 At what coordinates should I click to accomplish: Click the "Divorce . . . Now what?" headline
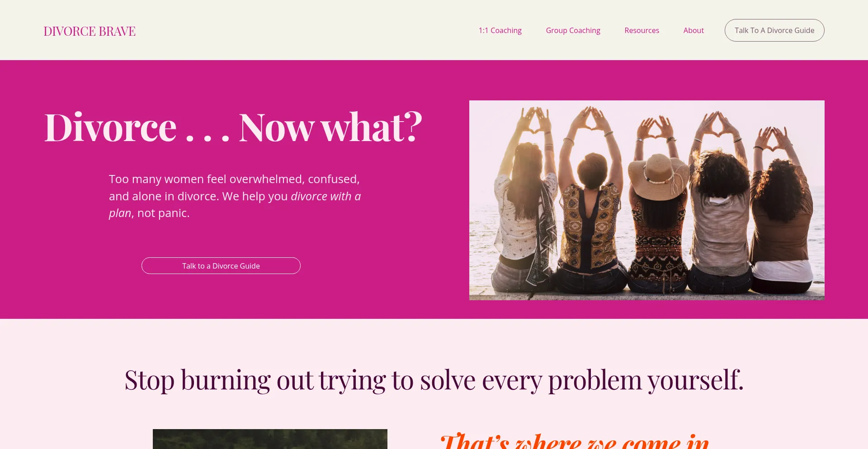(x=233, y=127)
